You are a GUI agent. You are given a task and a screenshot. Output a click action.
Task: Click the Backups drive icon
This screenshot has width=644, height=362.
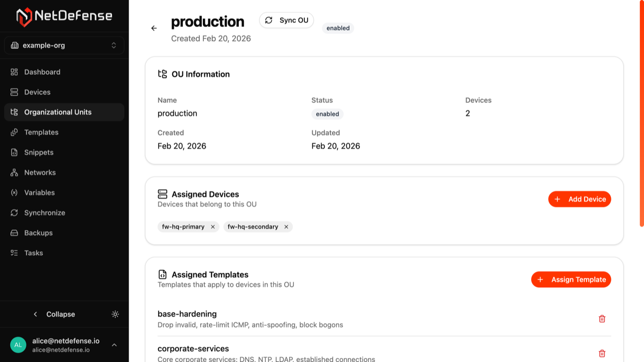tap(14, 233)
